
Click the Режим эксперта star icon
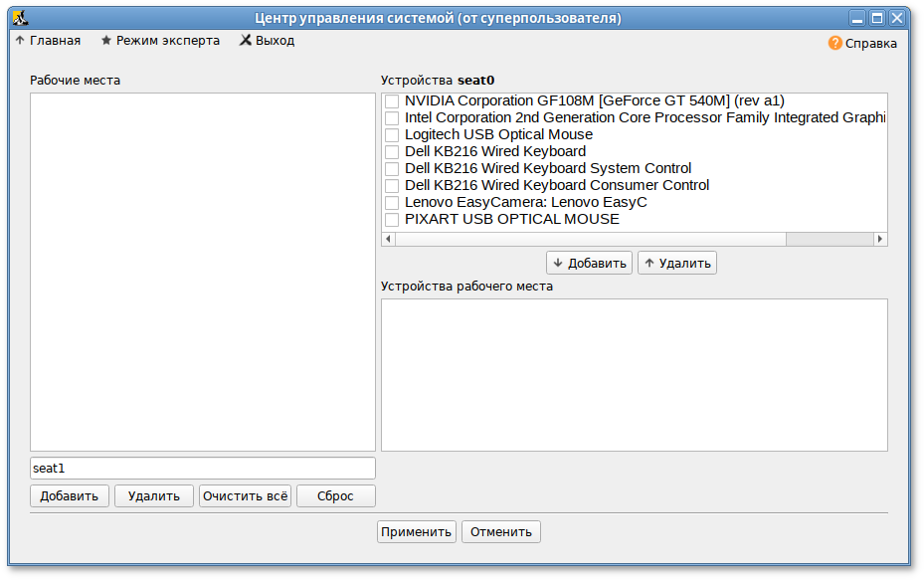tap(106, 41)
